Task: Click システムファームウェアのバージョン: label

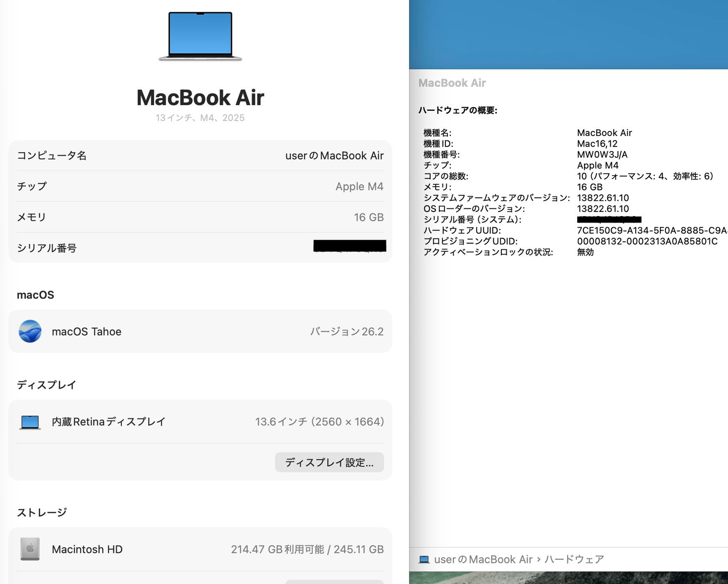Action: pyautogui.click(x=497, y=198)
